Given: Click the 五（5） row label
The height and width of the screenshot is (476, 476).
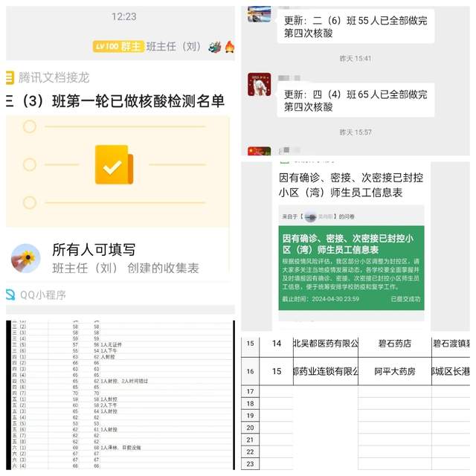Looking at the screenshot, I should click(x=19, y=423).
